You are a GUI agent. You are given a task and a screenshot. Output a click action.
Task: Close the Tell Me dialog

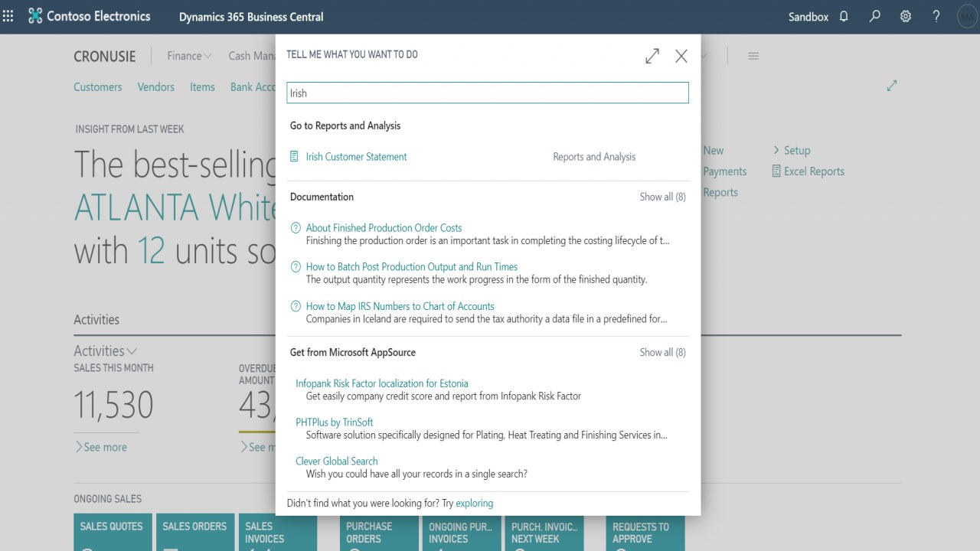pos(681,56)
